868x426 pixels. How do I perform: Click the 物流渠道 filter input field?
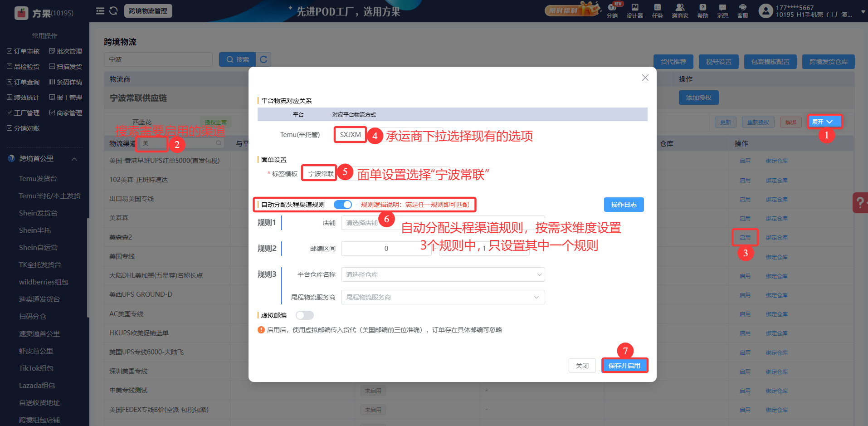click(181, 143)
